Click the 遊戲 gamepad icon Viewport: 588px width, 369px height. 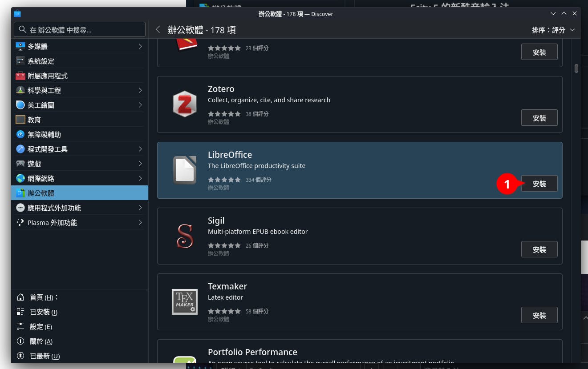click(x=20, y=164)
